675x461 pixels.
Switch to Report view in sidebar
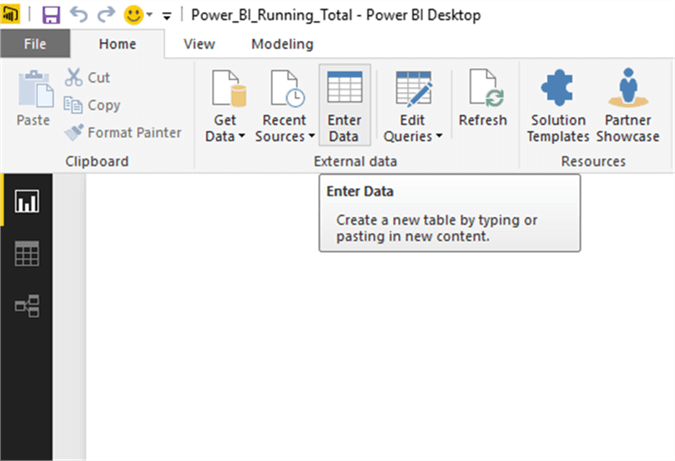tap(27, 201)
